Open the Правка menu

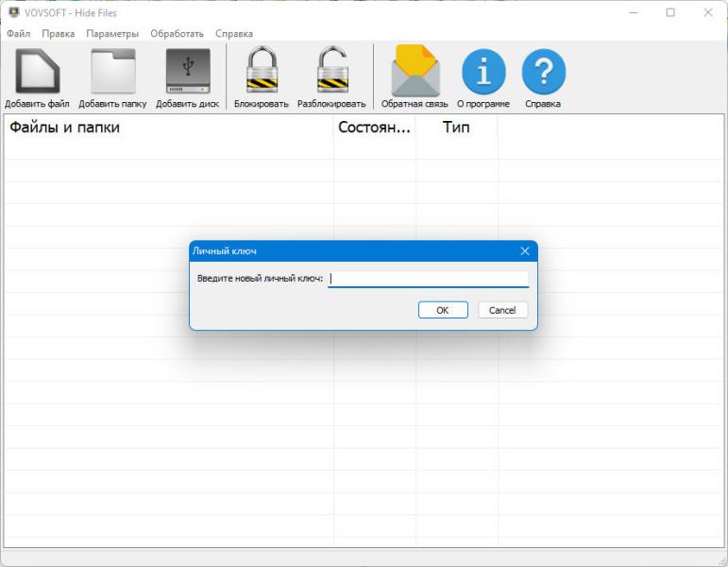tap(59, 33)
